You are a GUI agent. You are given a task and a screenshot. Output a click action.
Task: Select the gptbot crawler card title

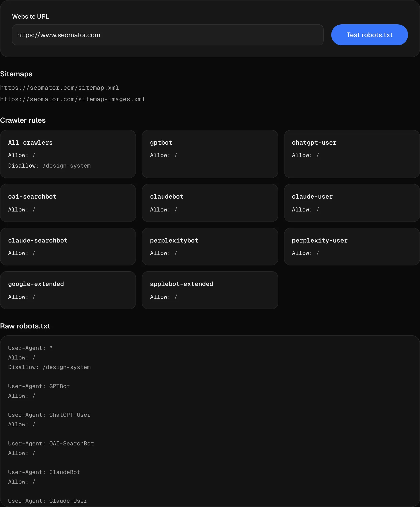pyautogui.click(x=161, y=143)
